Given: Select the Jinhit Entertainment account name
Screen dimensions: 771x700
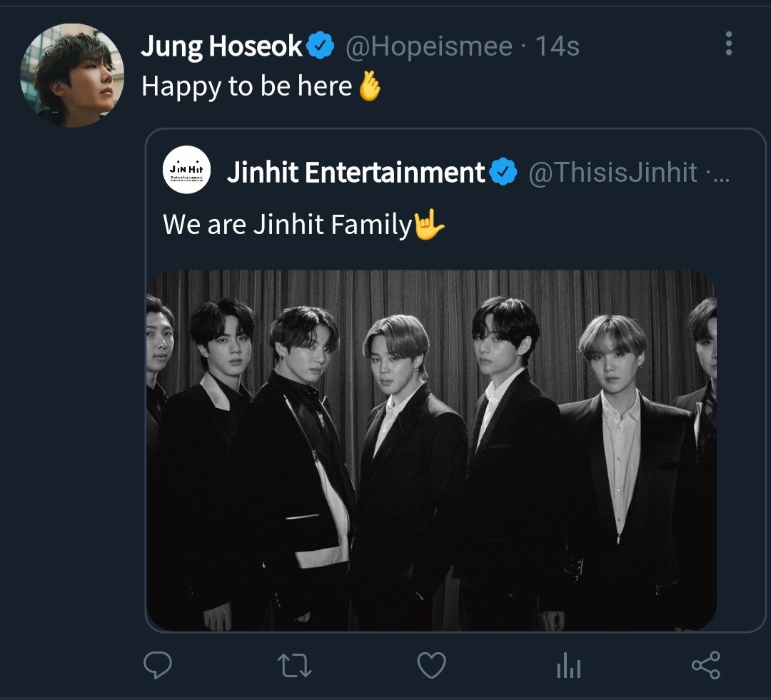Looking at the screenshot, I should [356, 173].
